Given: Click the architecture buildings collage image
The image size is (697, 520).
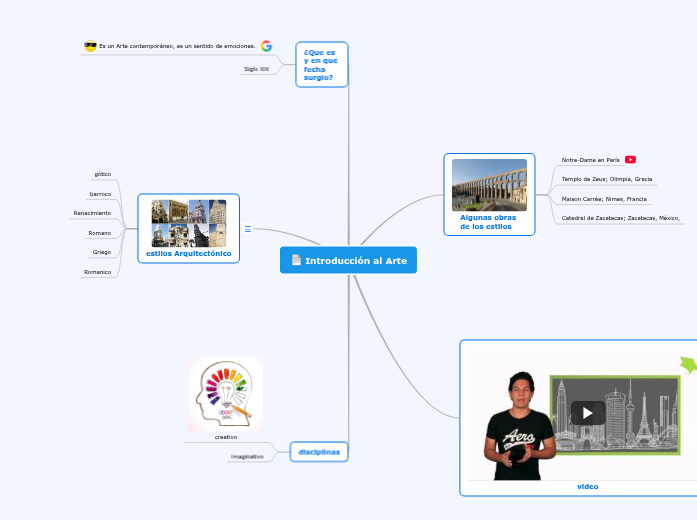Looking at the screenshot, I should (188, 223).
